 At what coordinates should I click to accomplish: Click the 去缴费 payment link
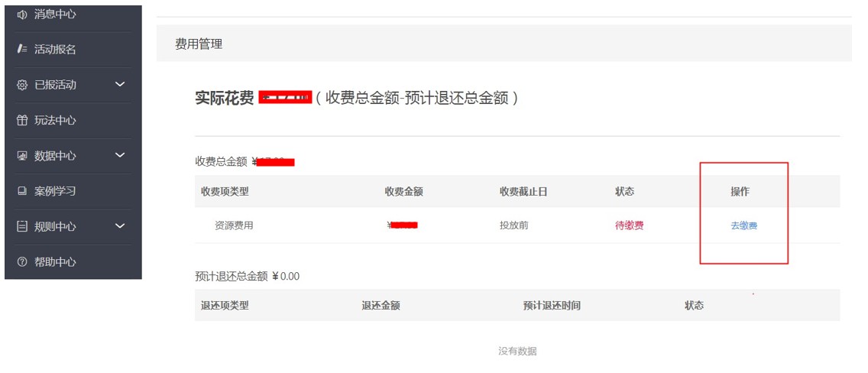pos(743,226)
